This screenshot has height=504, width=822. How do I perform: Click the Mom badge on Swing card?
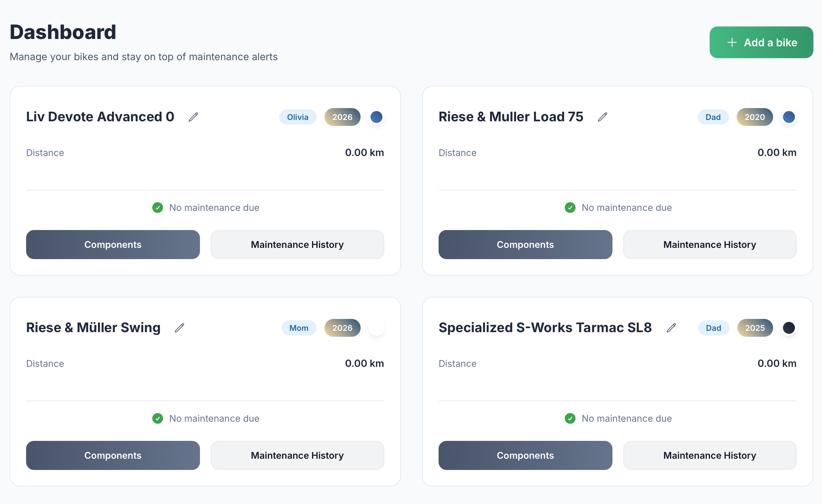click(298, 328)
